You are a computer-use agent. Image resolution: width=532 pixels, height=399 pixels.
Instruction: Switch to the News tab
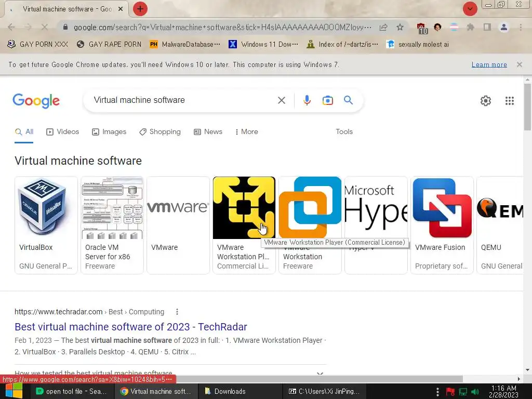(x=208, y=132)
